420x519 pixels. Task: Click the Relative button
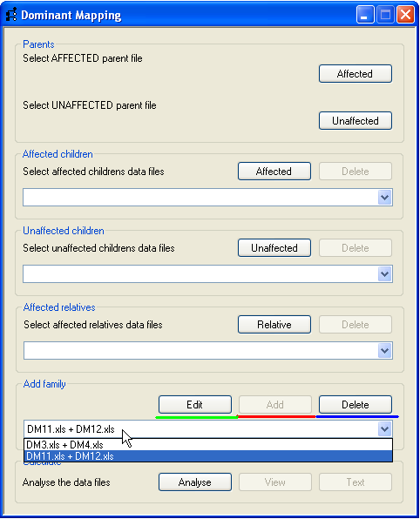(x=274, y=324)
